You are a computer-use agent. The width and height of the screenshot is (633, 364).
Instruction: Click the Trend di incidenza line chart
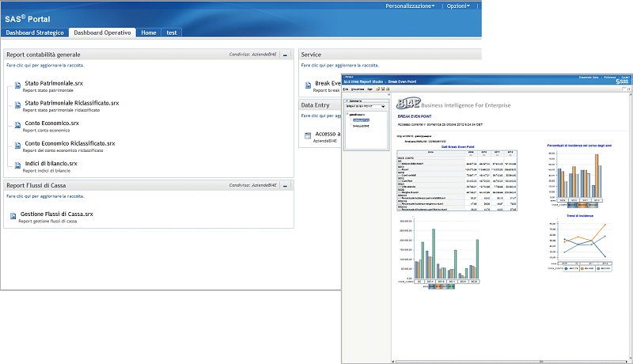coord(579,245)
